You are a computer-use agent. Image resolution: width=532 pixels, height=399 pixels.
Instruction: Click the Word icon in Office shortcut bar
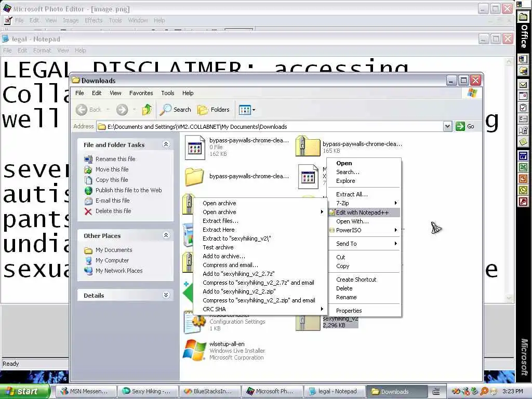coord(523,156)
